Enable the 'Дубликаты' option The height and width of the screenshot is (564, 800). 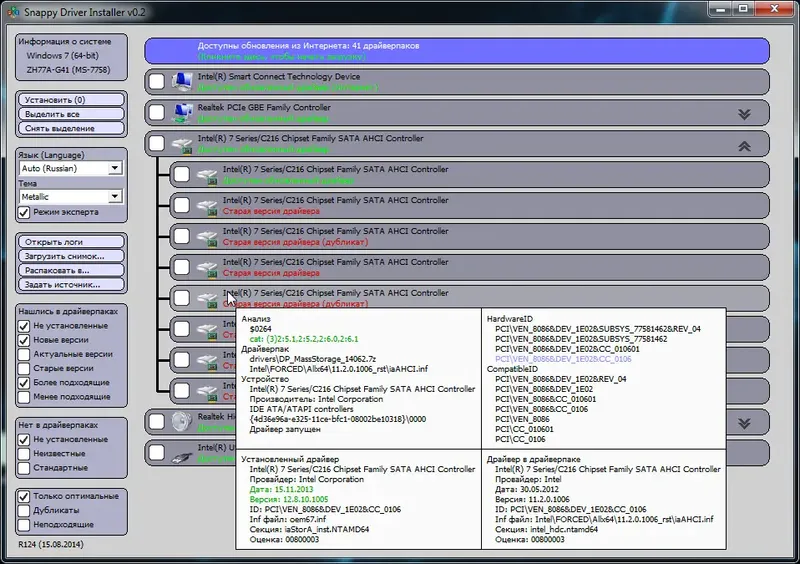click(24, 510)
